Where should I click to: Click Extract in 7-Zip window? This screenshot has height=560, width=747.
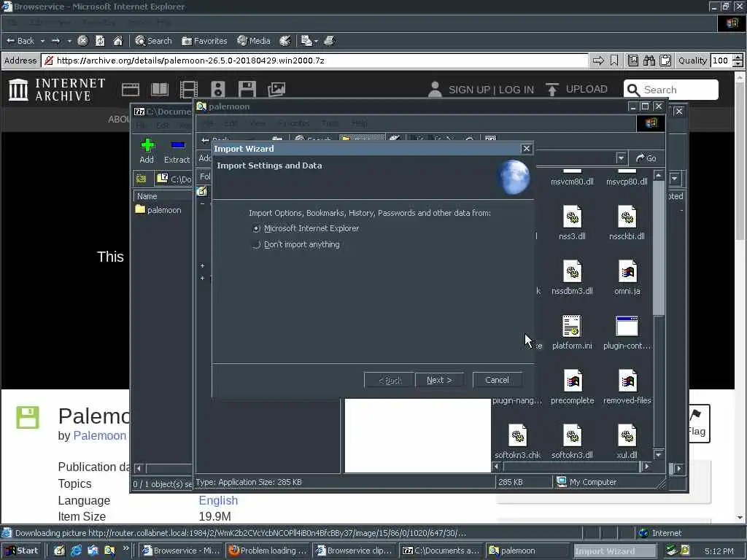point(177,150)
